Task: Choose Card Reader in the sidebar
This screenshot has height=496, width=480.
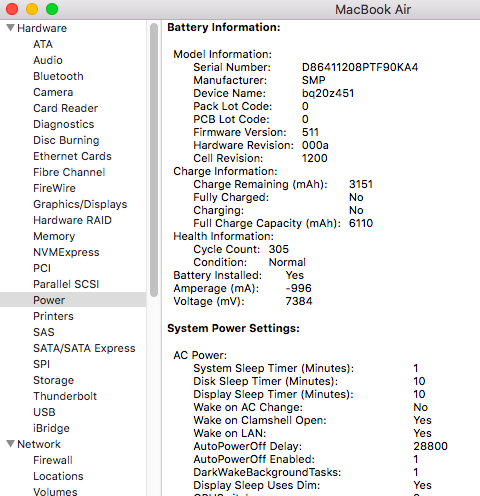Action: coord(66,108)
